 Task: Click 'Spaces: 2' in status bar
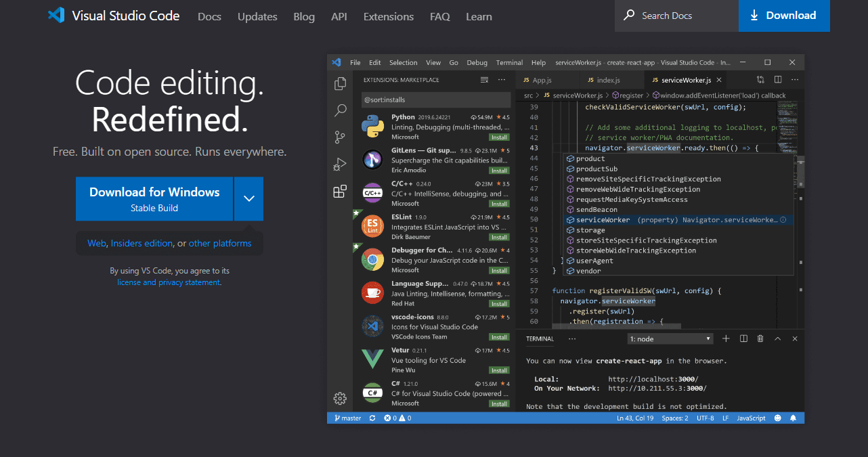point(675,418)
